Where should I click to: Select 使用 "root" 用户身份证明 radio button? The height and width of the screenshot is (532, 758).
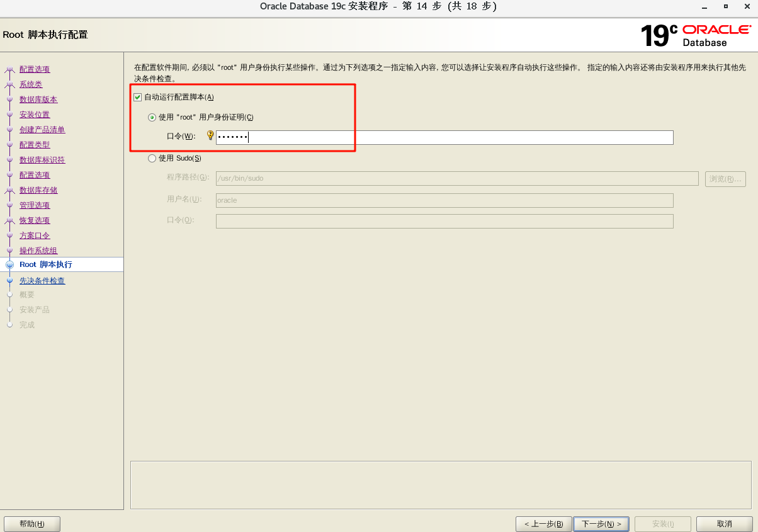coord(152,117)
